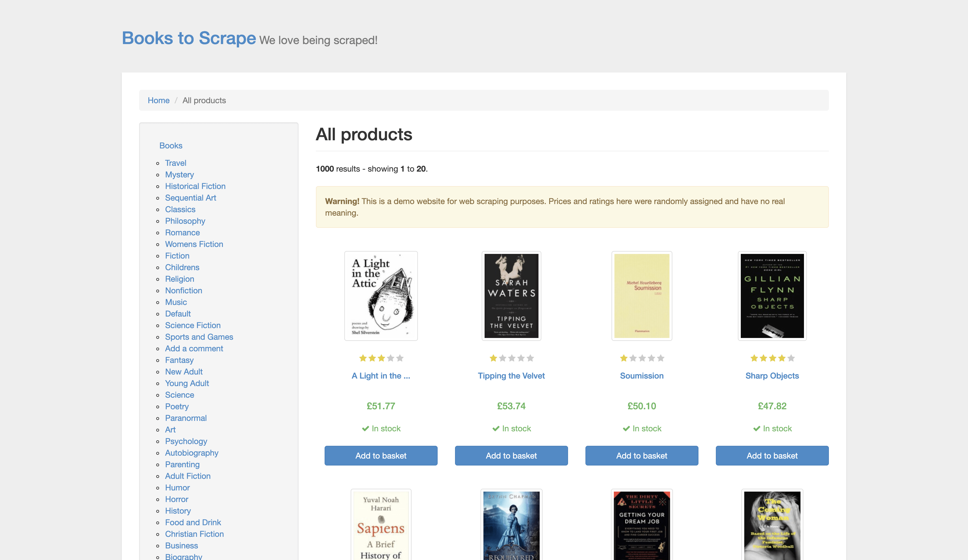Click the four-star rating of Sharp Objects
The height and width of the screenshot is (560, 968).
click(x=772, y=358)
